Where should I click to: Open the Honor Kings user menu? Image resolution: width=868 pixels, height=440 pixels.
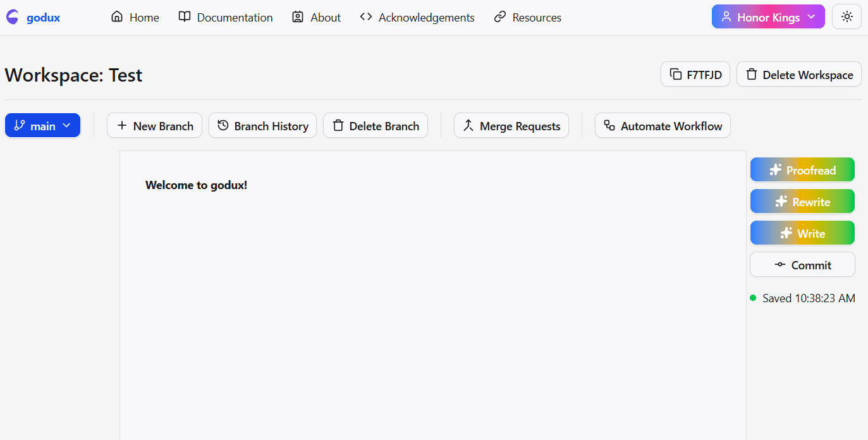pos(767,17)
